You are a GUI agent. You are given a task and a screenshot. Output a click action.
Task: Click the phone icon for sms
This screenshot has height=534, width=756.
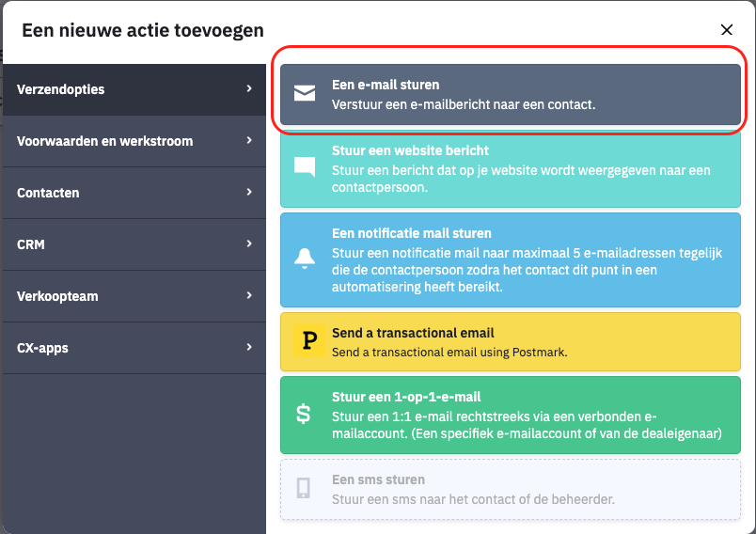tap(304, 488)
